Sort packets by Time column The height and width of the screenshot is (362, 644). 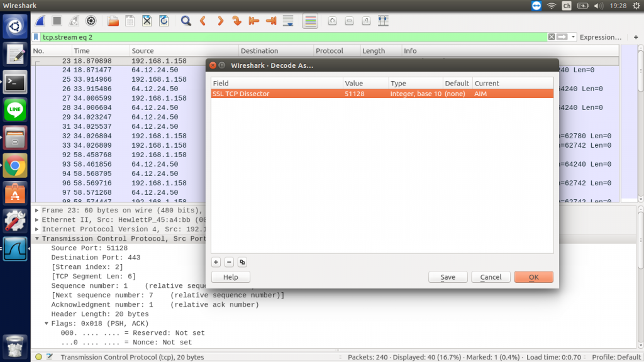(101, 50)
